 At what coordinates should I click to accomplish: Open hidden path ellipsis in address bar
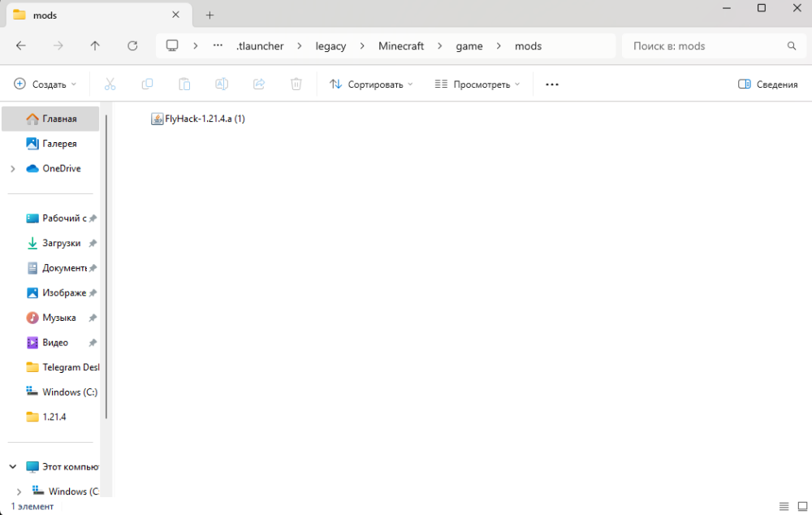(x=218, y=45)
